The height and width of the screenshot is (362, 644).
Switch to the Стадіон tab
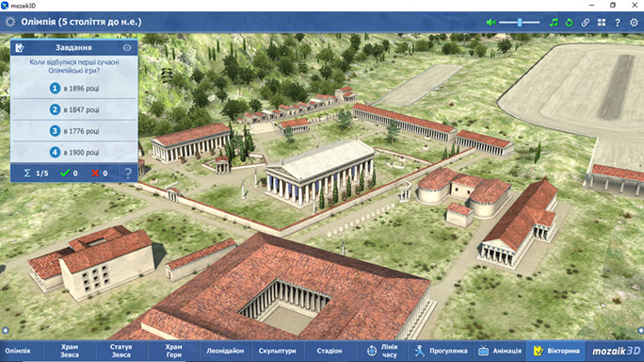point(330,351)
